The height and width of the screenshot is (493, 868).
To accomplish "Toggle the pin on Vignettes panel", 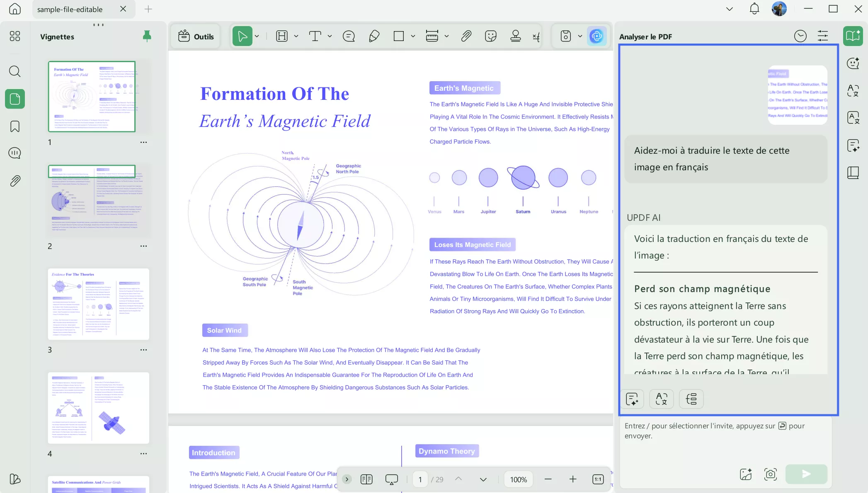I will (x=147, y=36).
